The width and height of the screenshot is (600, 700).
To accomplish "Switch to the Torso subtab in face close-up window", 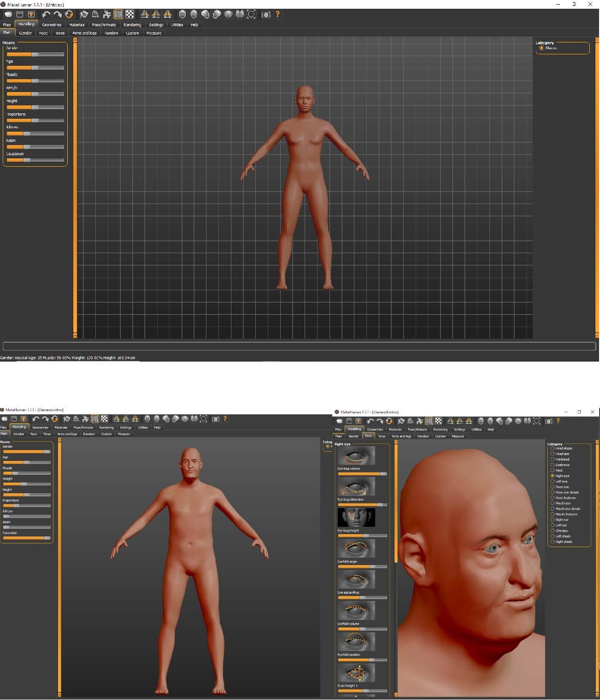I will tap(382, 436).
